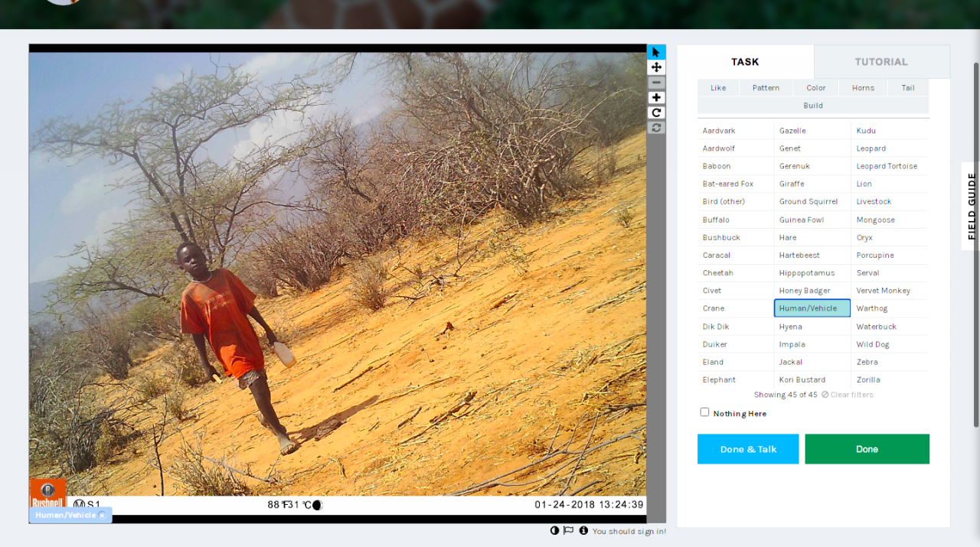The height and width of the screenshot is (547, 980).
Task: Select Hippopotamus
Action: click(812, 273)
